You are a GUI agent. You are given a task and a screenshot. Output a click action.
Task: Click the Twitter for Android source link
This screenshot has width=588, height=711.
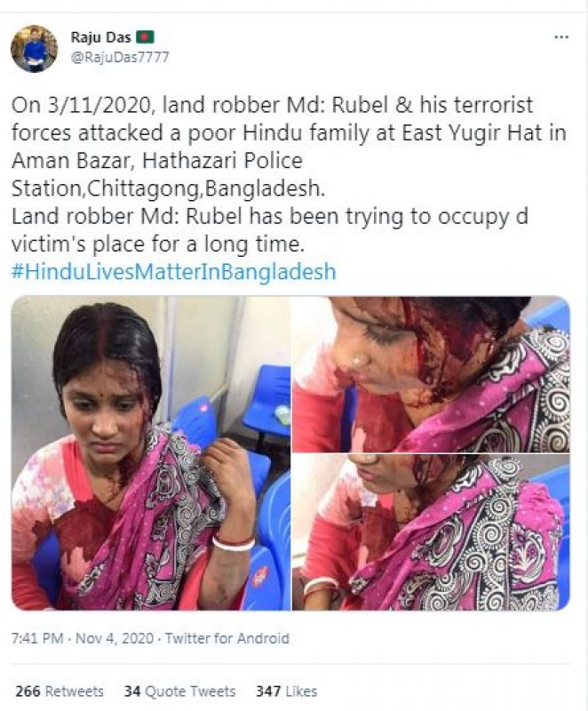point(227,638)
